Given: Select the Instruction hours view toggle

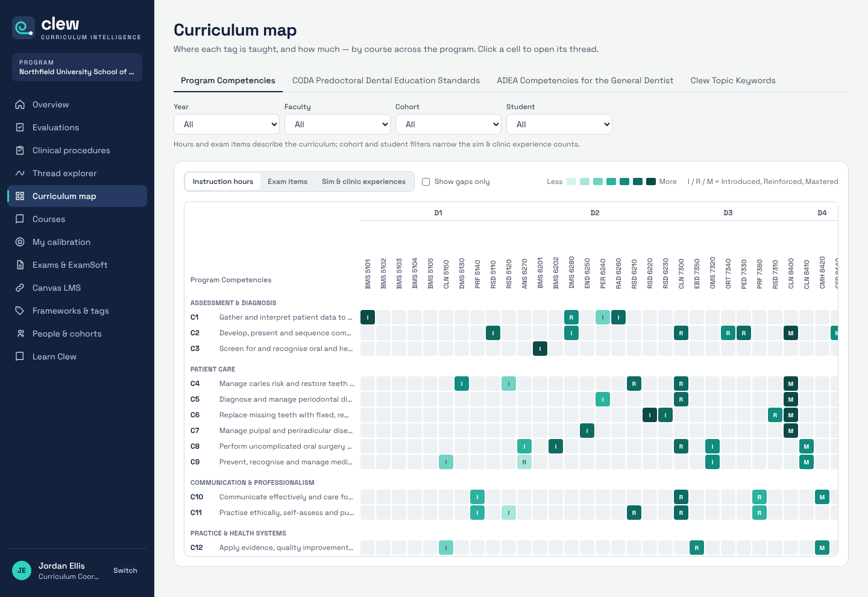Looking at the screenshot, I should pyautogui.click(x=223, y=182).
